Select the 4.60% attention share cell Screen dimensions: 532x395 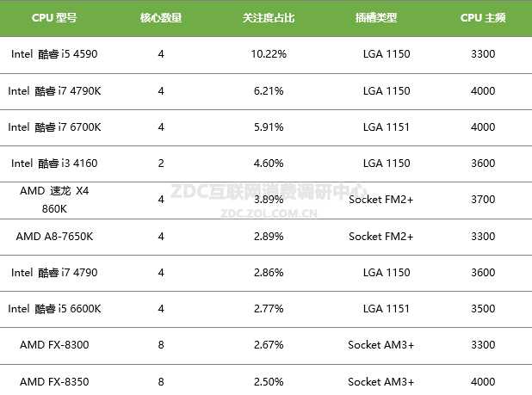click(269, 164)
